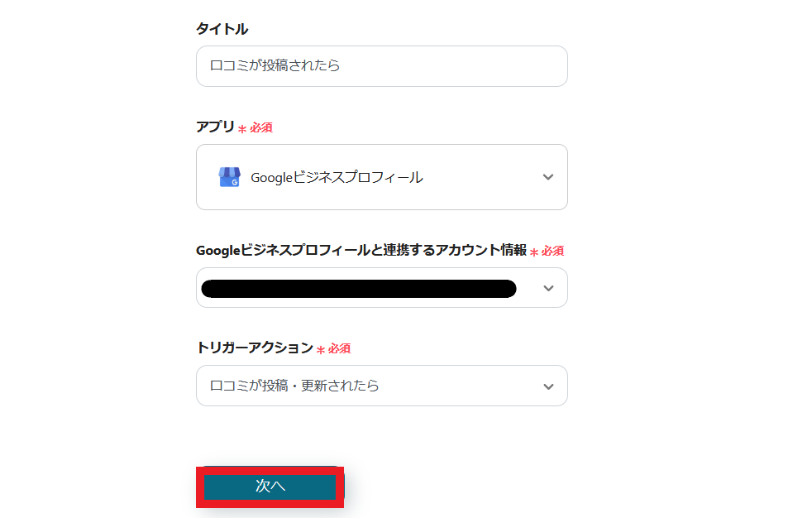
Task: Click the アプリ field label
Action: point(215,127)
